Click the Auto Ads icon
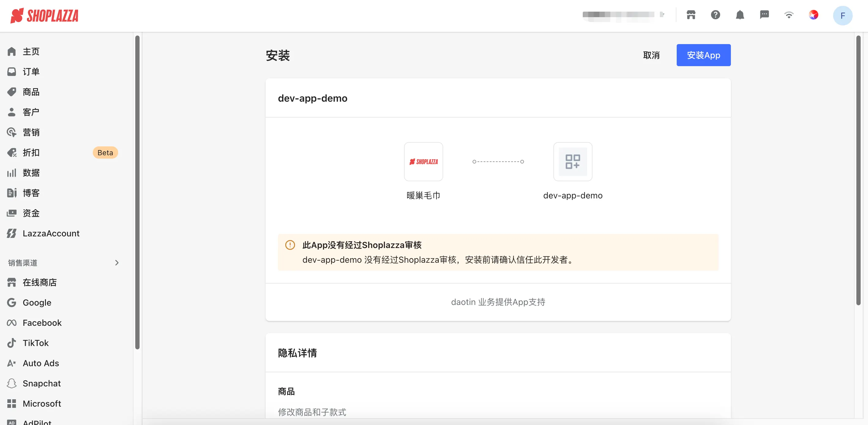 tap(12, 363)
